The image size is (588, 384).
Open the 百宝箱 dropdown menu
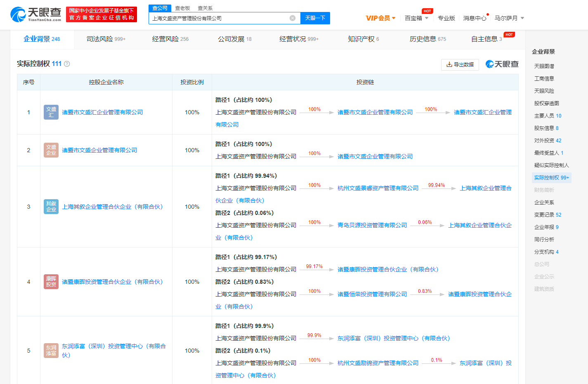click(x=416, y=18)
